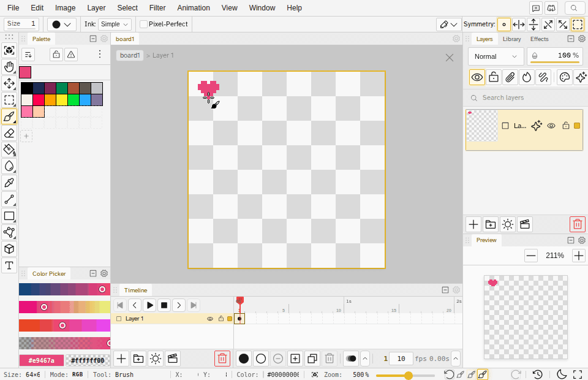Viewport: 588px width, 380px height.
Task: Hide layer using eye in layer row
Action: pos(551,126)
